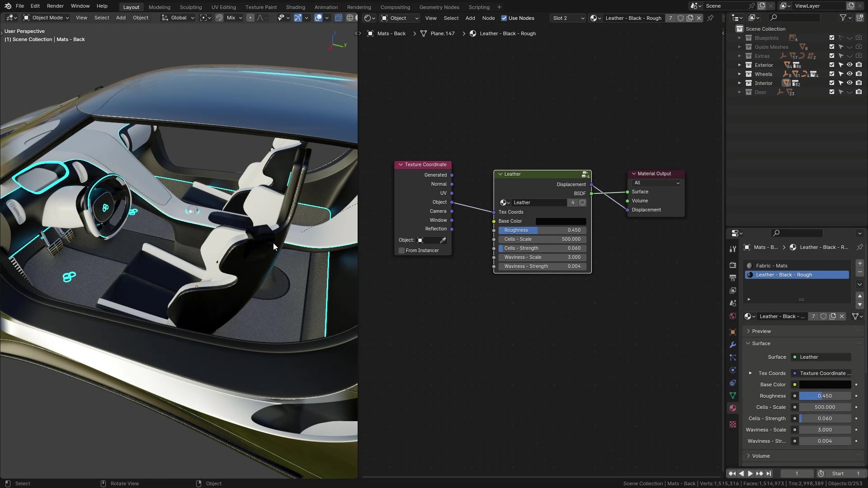The image size is (868, 488).
Task: Click Surface shader Leather field
Action: point(821,357)
